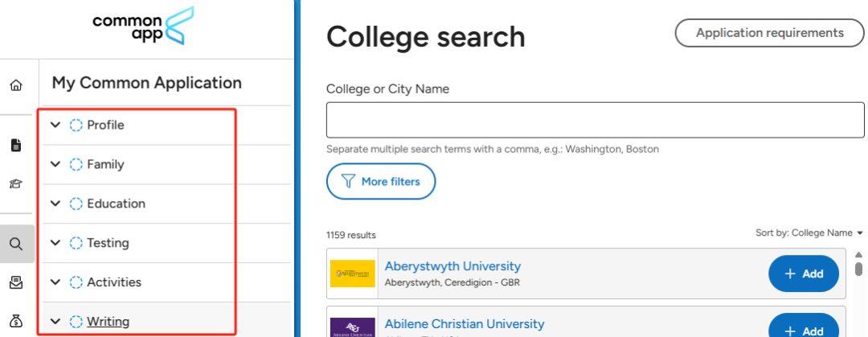868x337 pixels.
Task: Open the Writing section link
Action: tap(108, 322)
